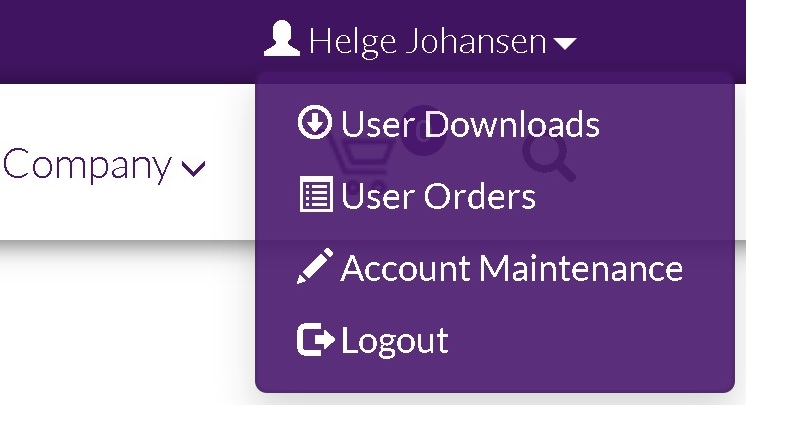Screen dimensions: 796x446
Task: Click the Company label text
Action: (x=87, y=165)
